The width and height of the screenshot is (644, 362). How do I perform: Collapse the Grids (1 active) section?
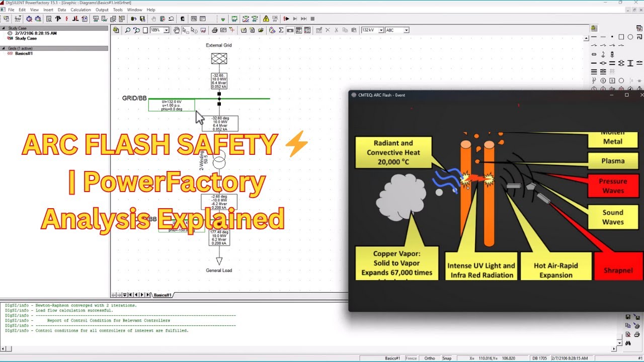coord(4,48)
